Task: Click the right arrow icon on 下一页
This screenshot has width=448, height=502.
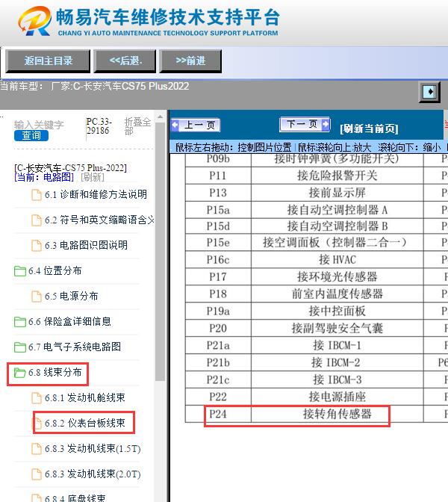Action: coord(325,123)
